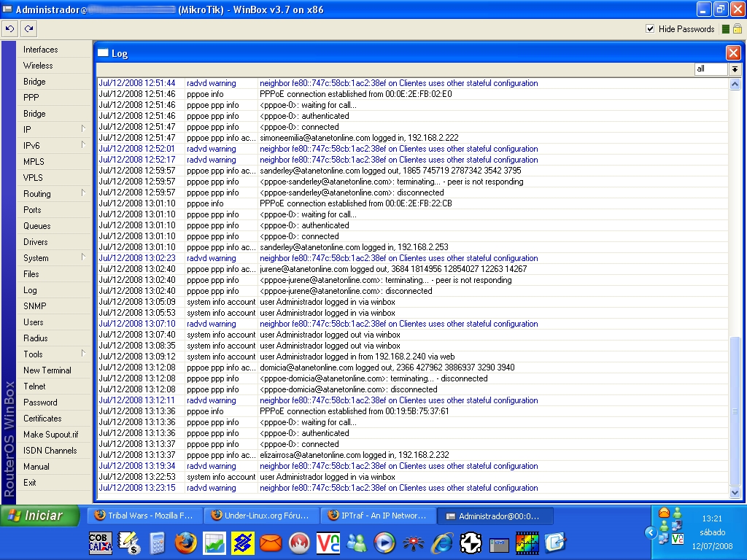Click the Redo arrow in WinBox toolbar
747x560 pixels.
(29, 29)
